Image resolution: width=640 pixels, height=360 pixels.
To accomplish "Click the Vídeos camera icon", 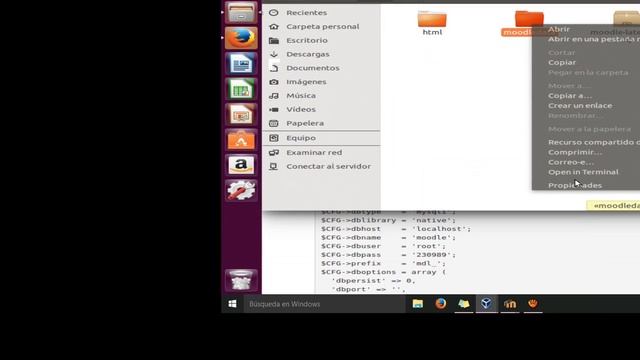I will click(273, 109).
